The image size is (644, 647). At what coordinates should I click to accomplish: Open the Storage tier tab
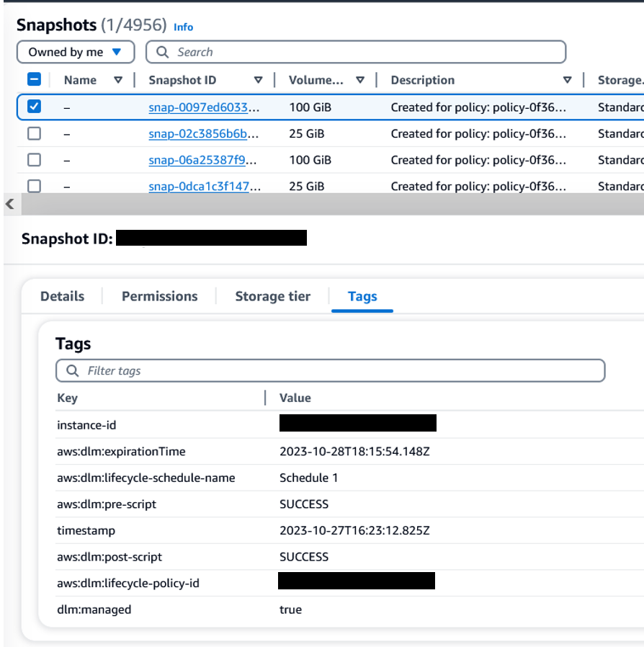(x=272, y=296)
